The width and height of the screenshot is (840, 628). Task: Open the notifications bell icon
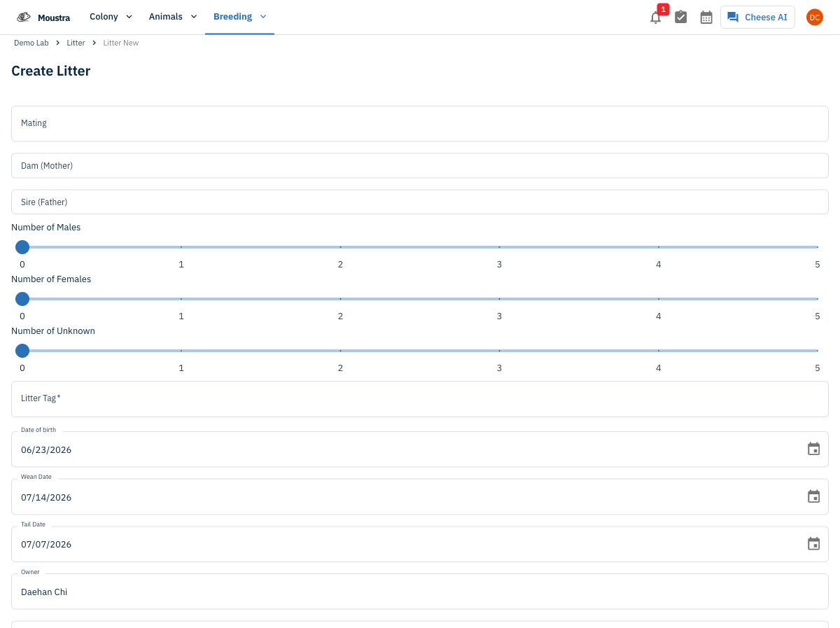655,18
